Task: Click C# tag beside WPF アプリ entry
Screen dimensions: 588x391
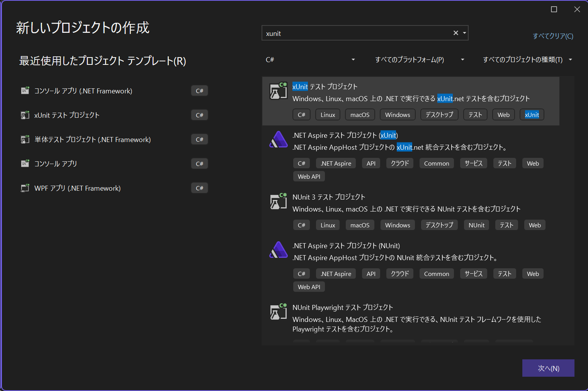Action: tap(199, 188)
